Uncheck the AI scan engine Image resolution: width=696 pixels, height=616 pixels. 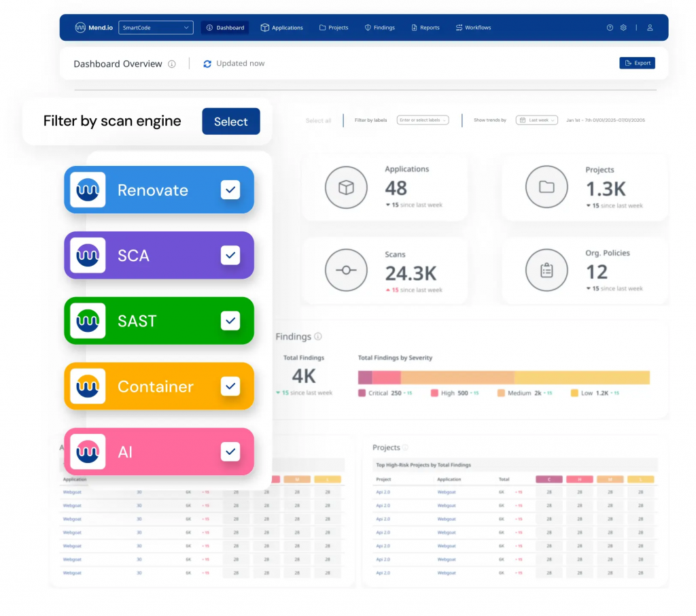point(231,451)
